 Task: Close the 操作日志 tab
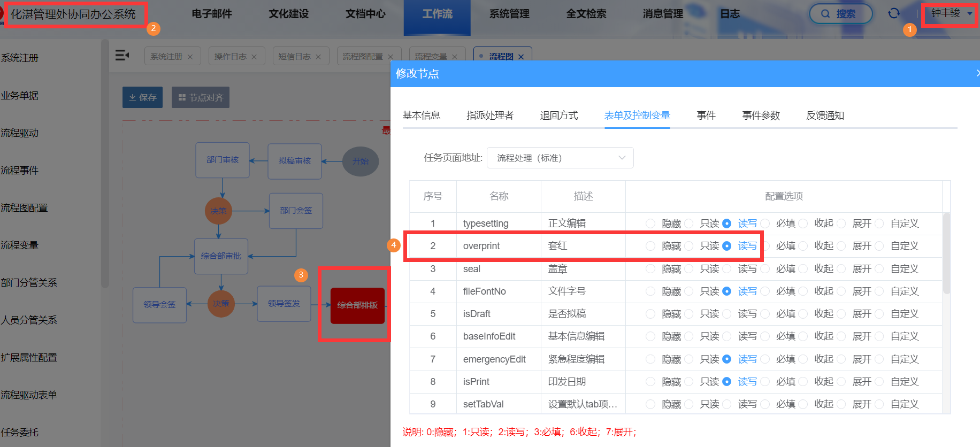[x=254, y=57]
